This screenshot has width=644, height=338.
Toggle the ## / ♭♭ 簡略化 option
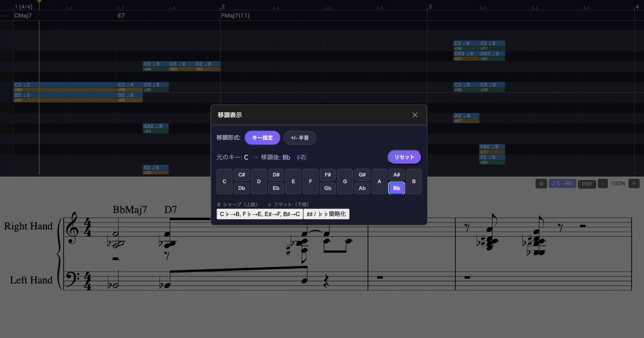(327, 214)
